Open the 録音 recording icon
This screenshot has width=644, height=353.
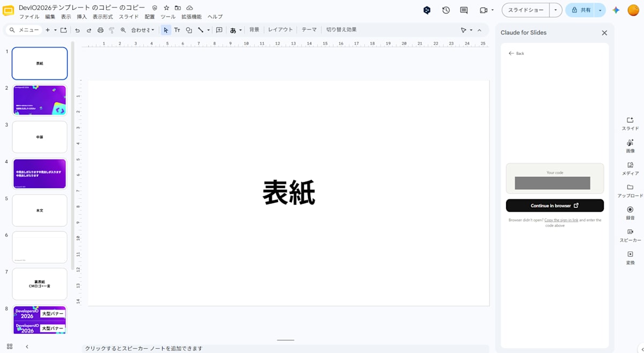coord(630,213)
